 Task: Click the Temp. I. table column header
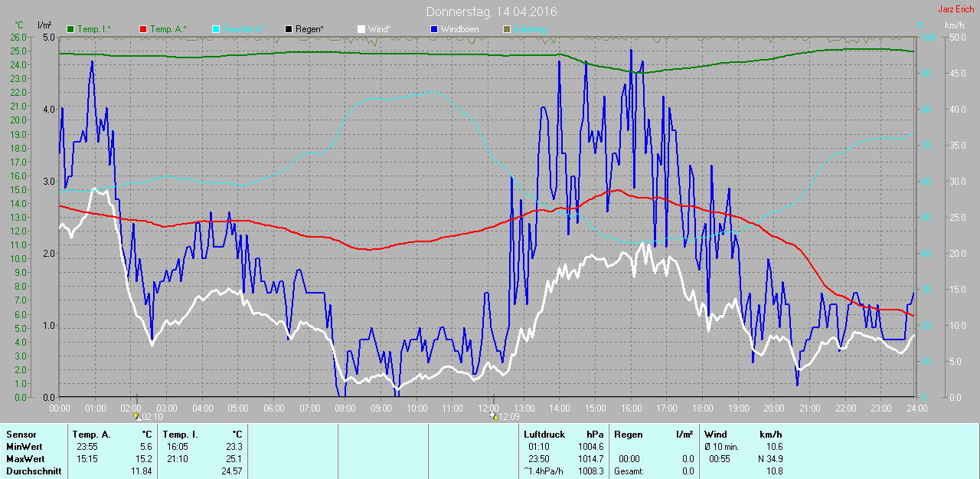(x=181, y=435)
